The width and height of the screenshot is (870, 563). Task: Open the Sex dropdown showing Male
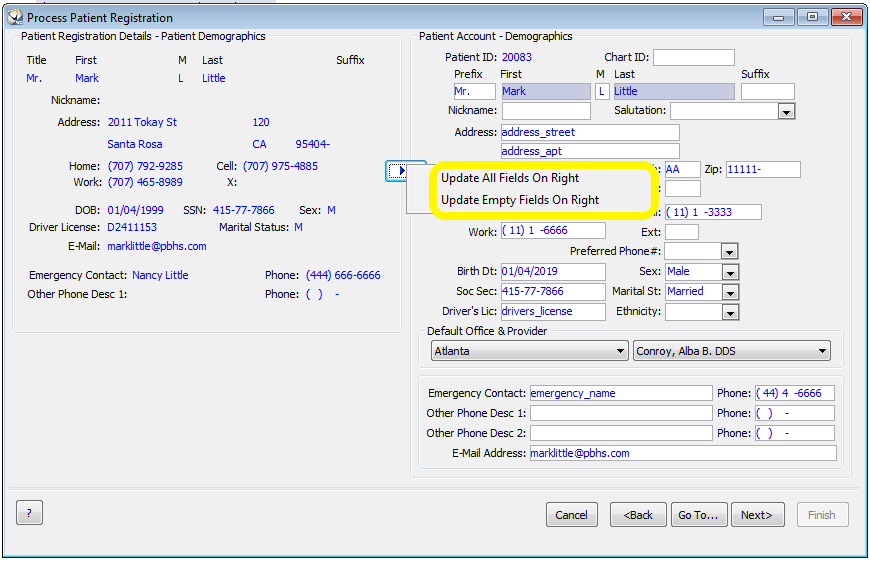coord(730,272)
